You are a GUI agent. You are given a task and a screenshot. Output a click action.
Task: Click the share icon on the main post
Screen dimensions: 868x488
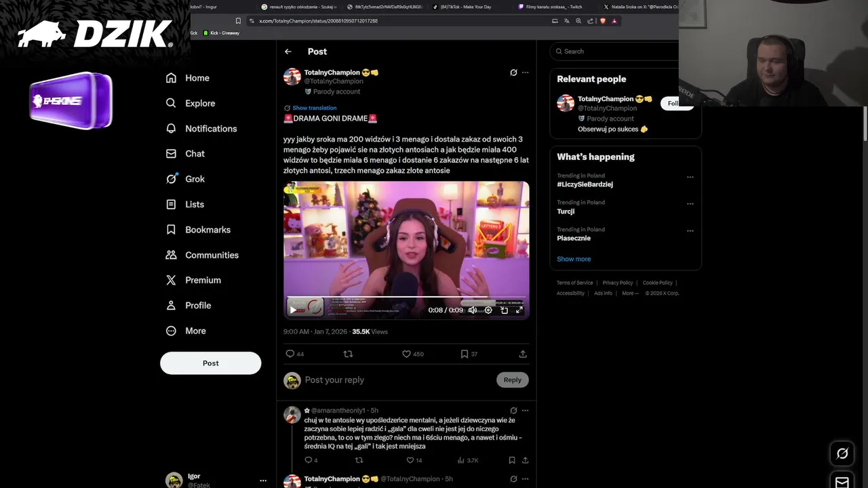pos(523,354)
